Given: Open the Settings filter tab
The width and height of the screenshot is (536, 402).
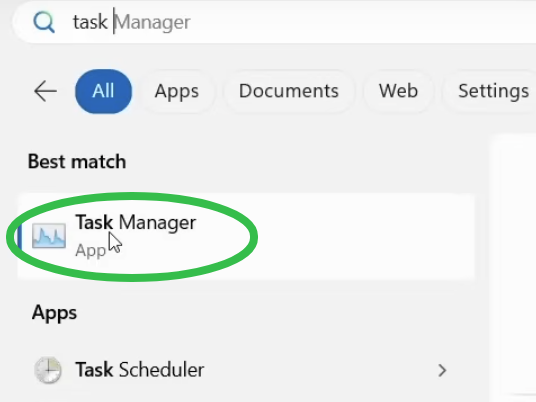Looking at the screenshot, I should [x=492, y=91].
